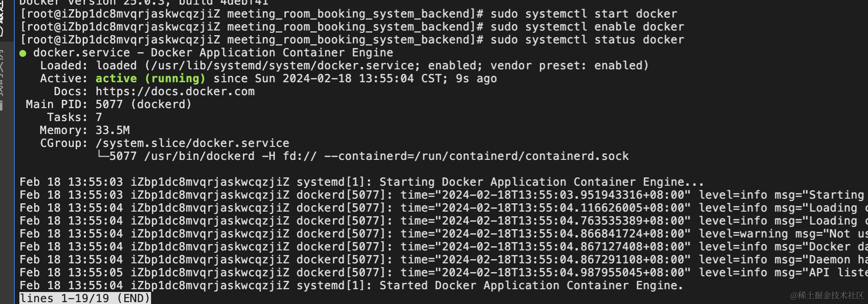Screen dimensions: 868x304
Task: Click the Main PID value 5077 (dockerd)
Action: coord(143,104)
